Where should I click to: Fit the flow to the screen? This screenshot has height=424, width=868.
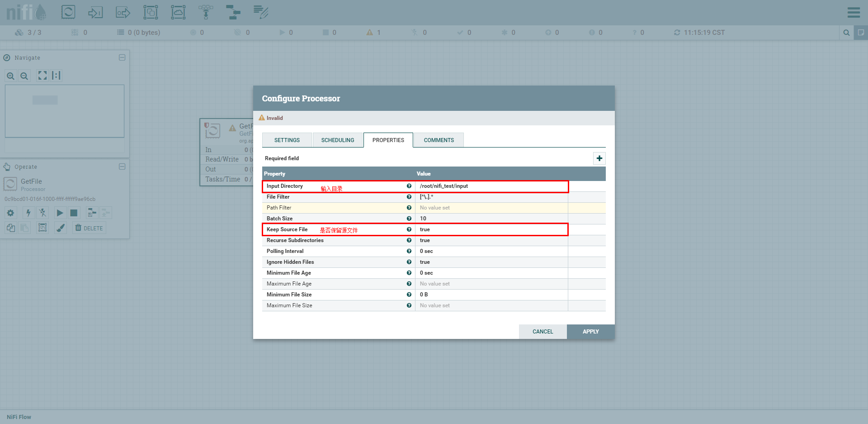pyautogui.click(x=42, y=76)
